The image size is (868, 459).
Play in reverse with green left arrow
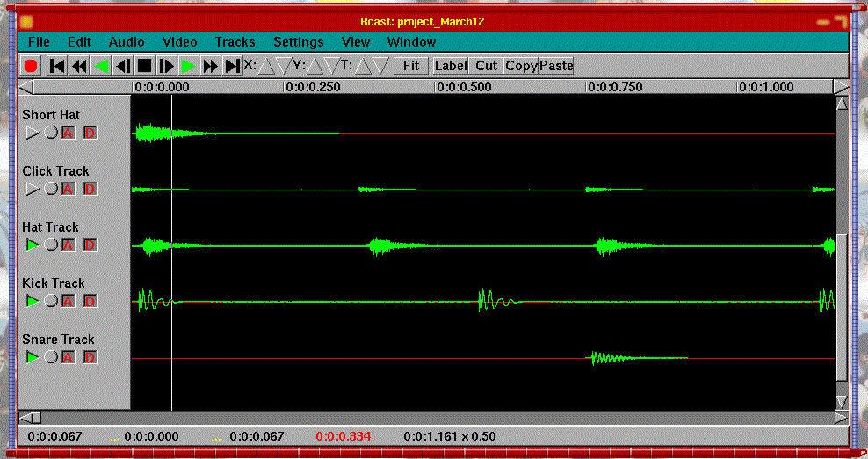click(101, 66)
